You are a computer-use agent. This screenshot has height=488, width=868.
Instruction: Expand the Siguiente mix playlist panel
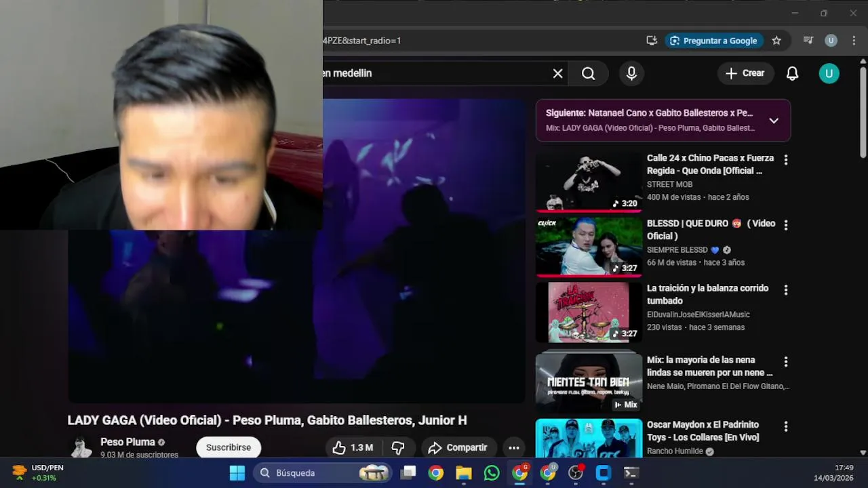[774, 121]
